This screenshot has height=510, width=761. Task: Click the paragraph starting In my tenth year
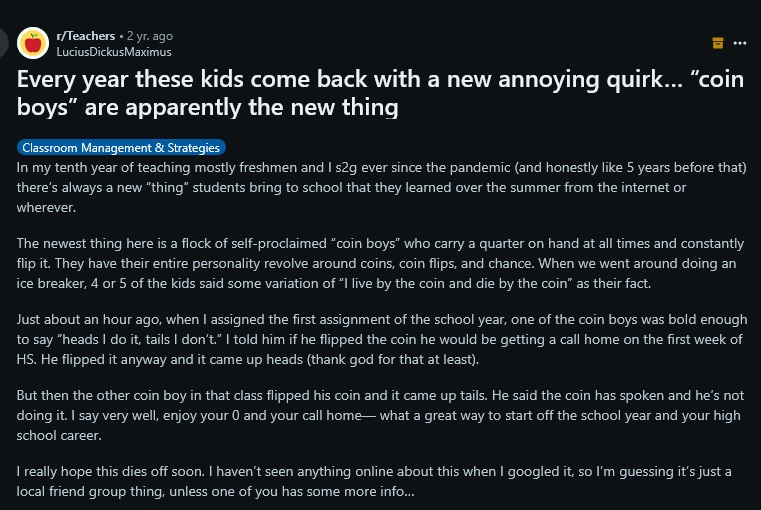coord(381,187)
